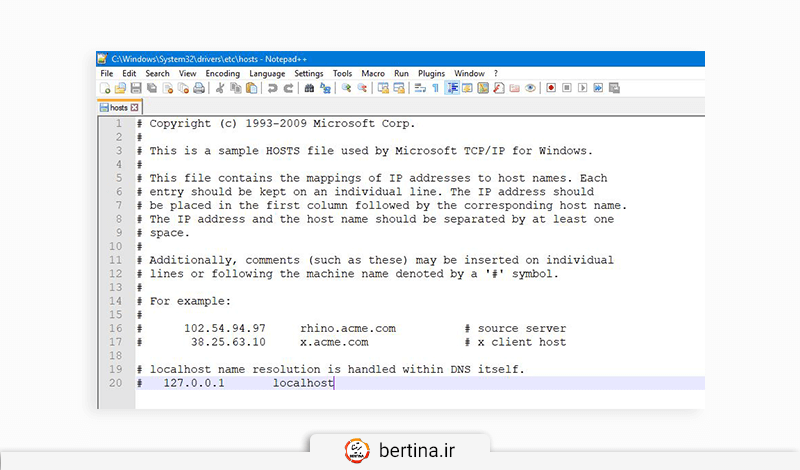The image size is (800, 470).
Task: Save the hosts file using floppy icon
Action: point(136,88)
